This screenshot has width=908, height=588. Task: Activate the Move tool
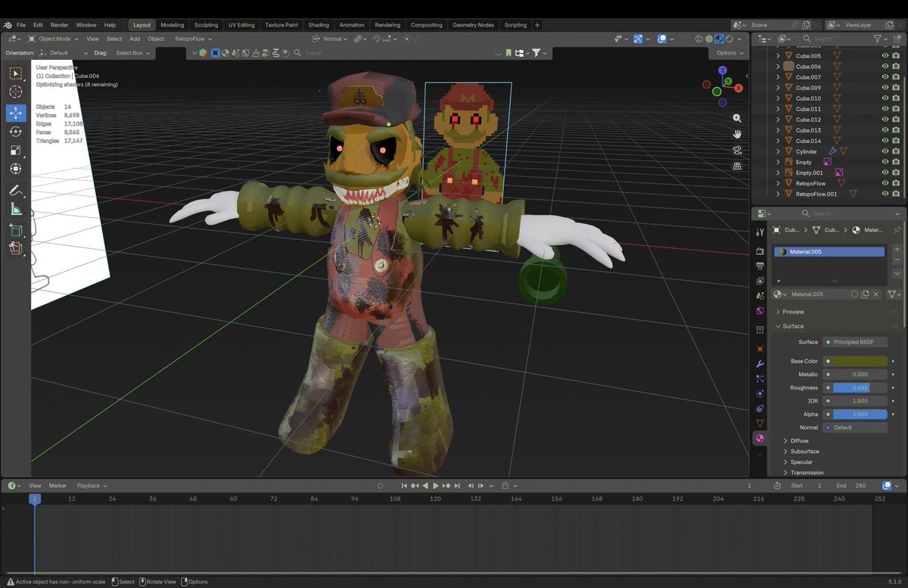16,112
